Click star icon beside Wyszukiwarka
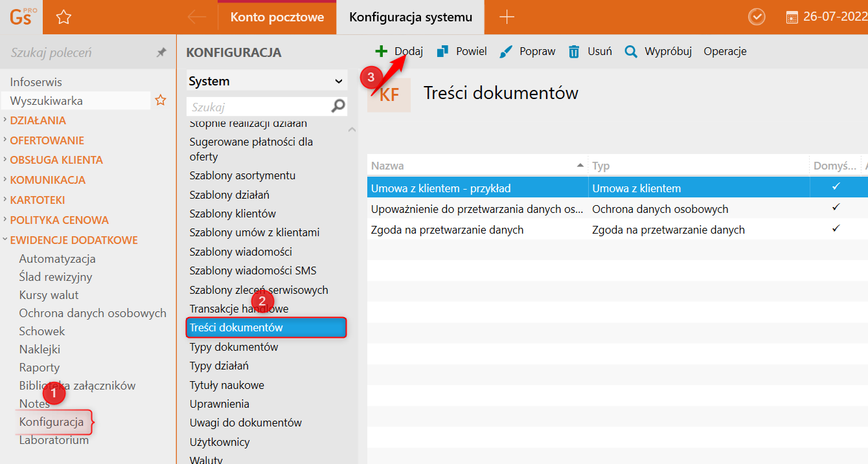The width and height of the screenshot is (868, 464). pyautogui.click(x=161, y=100)
